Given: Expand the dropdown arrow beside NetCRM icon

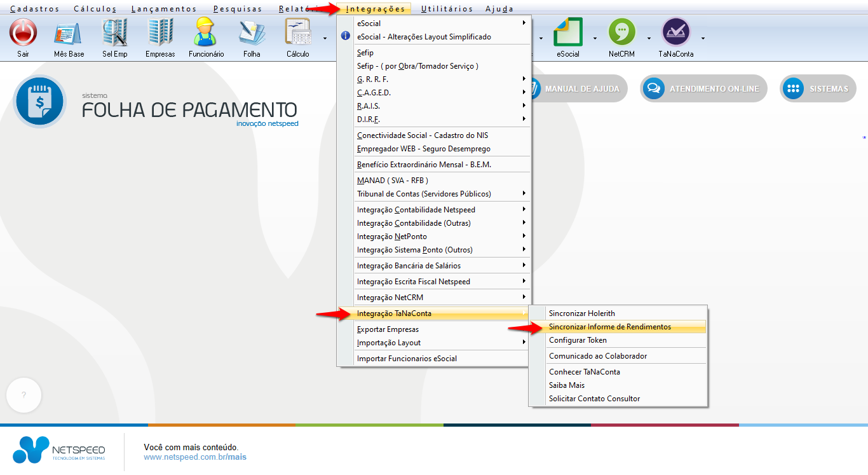Looking at the screenshot, I should pyautogui.click(x=649, y=38).
